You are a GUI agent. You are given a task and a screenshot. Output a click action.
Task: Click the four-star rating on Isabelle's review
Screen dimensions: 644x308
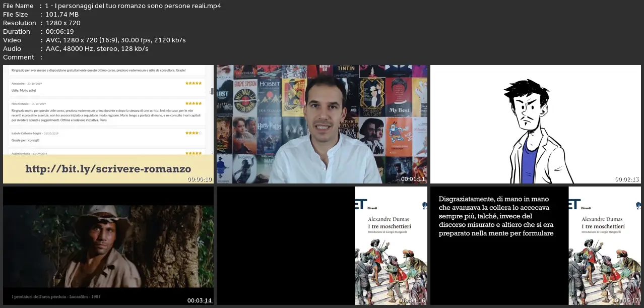(194, 133)
